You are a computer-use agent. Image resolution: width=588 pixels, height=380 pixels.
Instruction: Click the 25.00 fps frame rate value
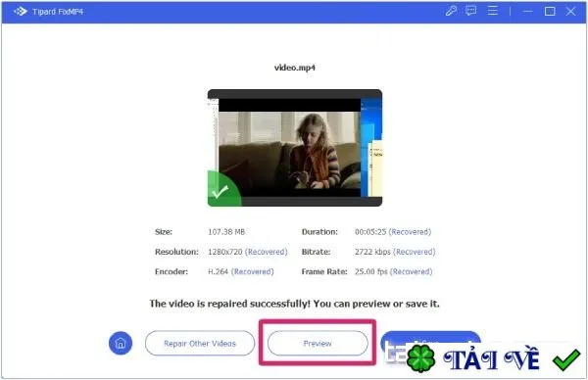(370, 271)
